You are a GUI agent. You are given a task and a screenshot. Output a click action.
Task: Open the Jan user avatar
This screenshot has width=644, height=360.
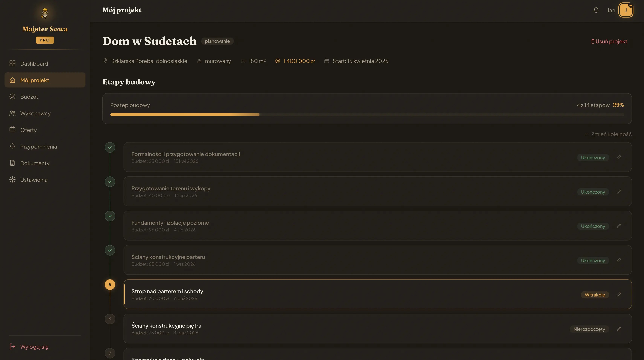[x=626, y=10]
